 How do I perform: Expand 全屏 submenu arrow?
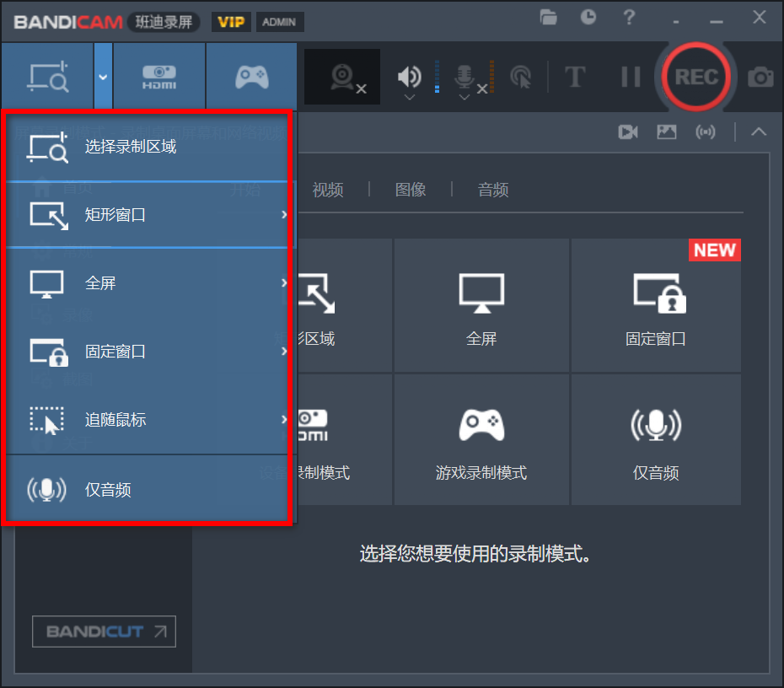coord(283,283)
